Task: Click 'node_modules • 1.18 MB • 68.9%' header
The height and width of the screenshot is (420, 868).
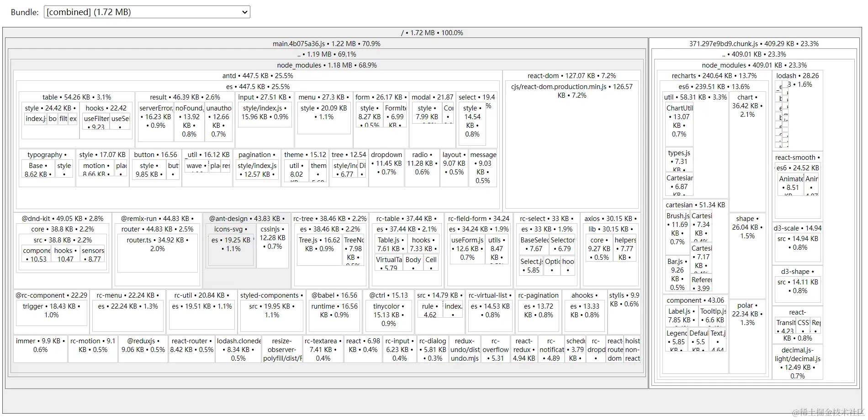Action: coord(327,65)
